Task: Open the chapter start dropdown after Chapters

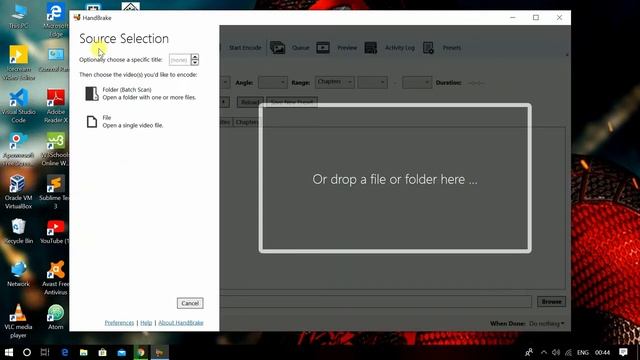Action: pos(372,82)
